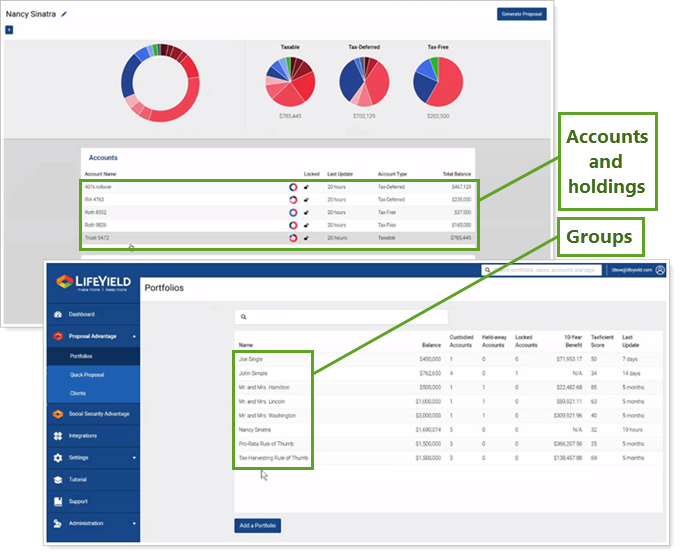The height and width of the screenshot is (556, 680).
Task: Collapse the Proposal Advantage menu
Action: point(134,337)
